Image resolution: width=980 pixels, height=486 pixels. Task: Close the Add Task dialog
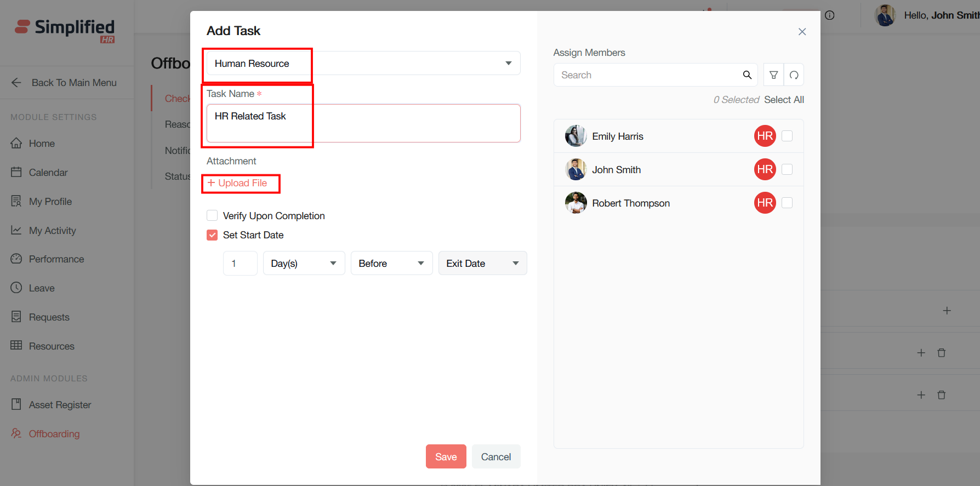click(x=802, y=32)
